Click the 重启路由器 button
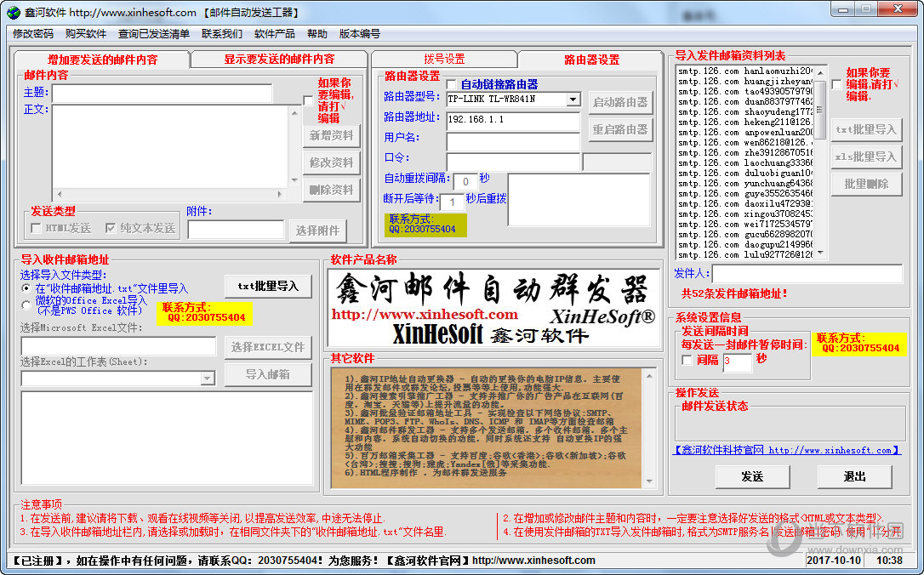Screen dimensions: 924x575 pyautogui.click(x=620, y=129)
